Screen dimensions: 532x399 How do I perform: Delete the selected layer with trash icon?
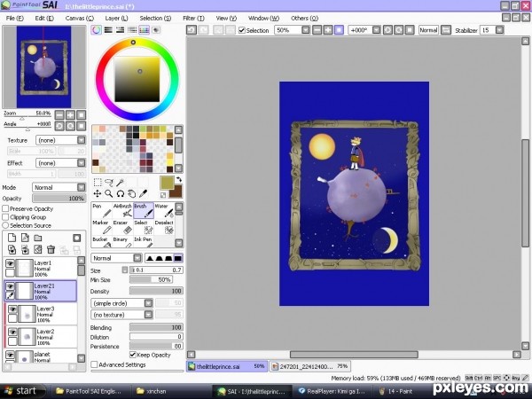(x=51, y=250)
